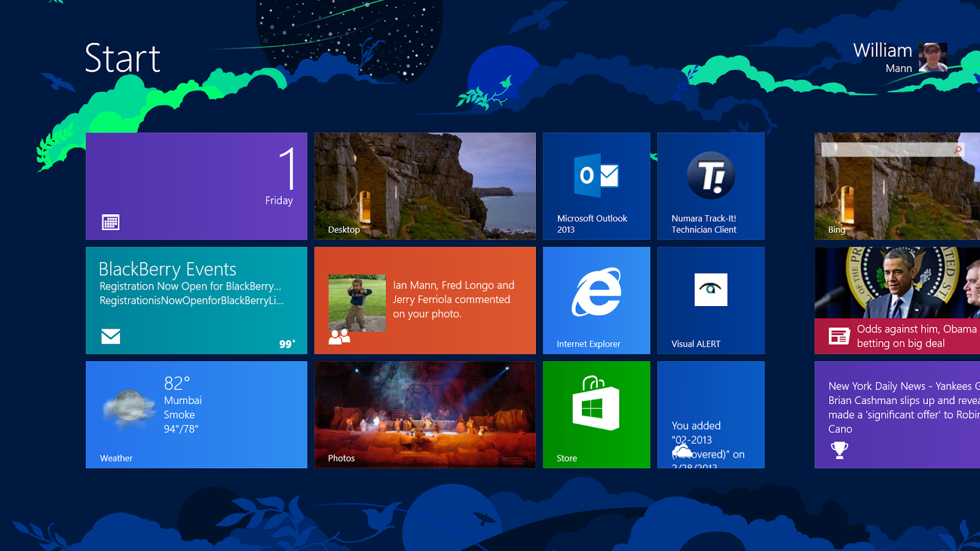Click the calendar grid icon on purple tile
The image size is (980, 551).
tap(111, 222)
